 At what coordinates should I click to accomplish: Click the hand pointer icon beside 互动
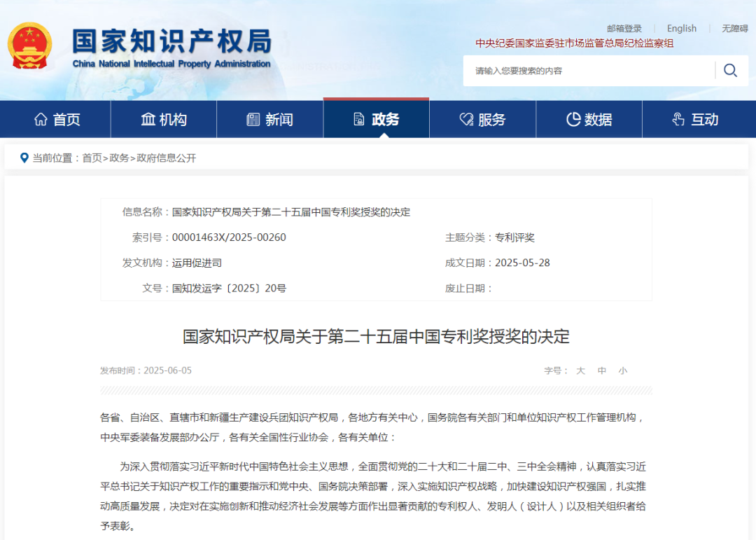[x=678, y=120]
